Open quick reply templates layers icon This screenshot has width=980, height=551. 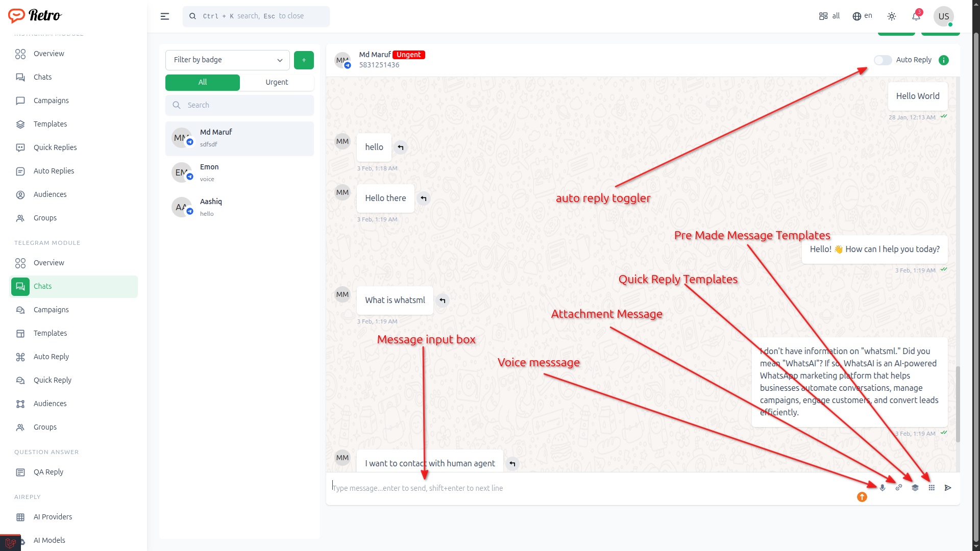tap(915, 488)
